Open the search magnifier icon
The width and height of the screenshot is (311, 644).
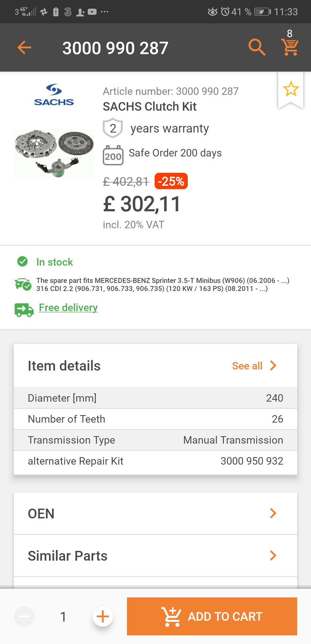pyautogui.click(x=257, y=47)
